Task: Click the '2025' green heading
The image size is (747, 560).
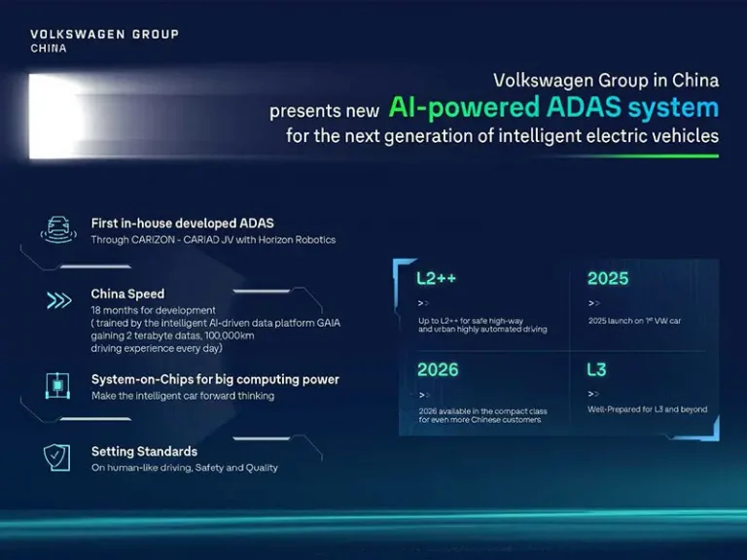Action: point(608,279)
